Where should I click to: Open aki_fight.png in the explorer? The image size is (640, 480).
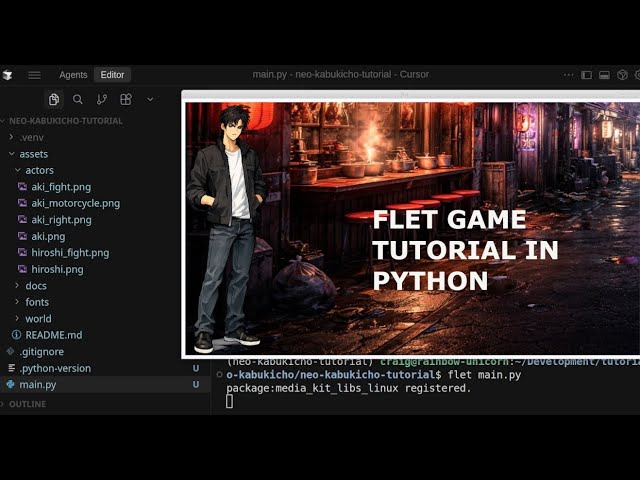point(61,187)
